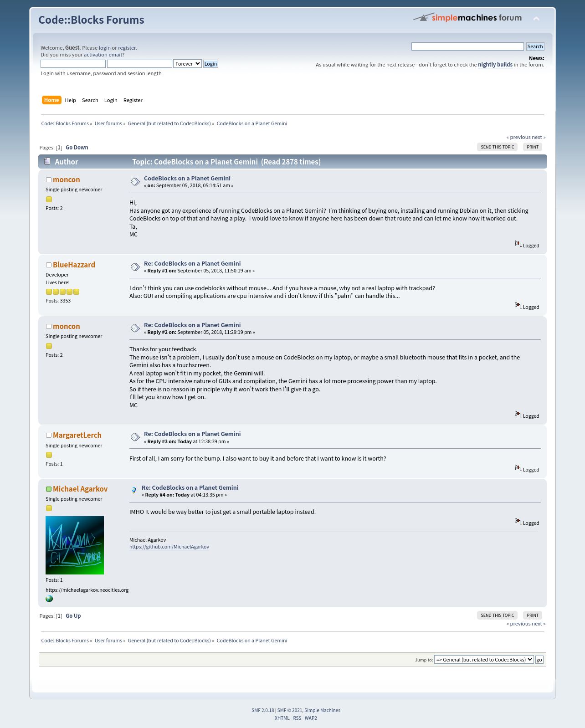
Task: Collapse header with the upshrink arrow icon
Action: 536,19
